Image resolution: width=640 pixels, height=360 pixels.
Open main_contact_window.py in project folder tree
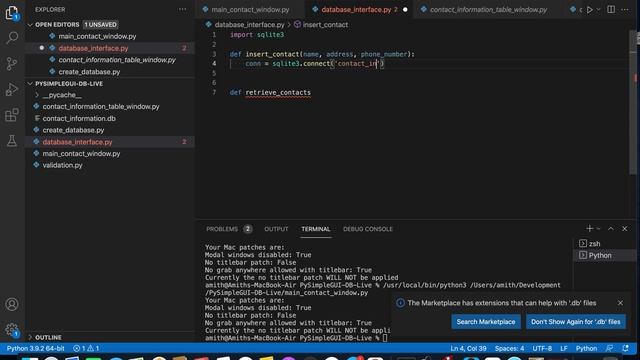coord(110,154)
